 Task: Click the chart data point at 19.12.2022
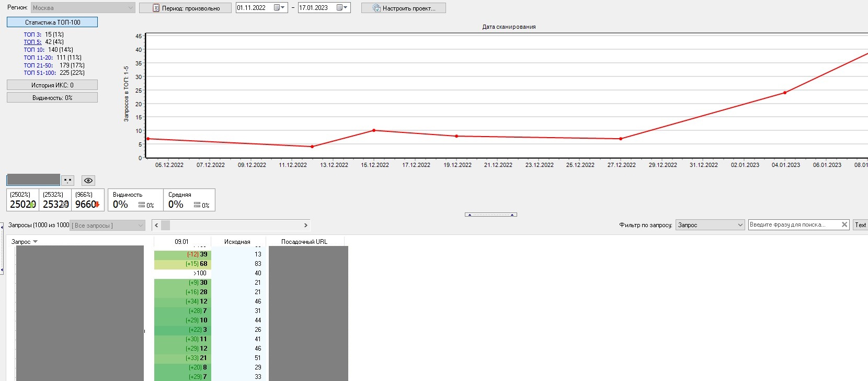pos(456,136)
